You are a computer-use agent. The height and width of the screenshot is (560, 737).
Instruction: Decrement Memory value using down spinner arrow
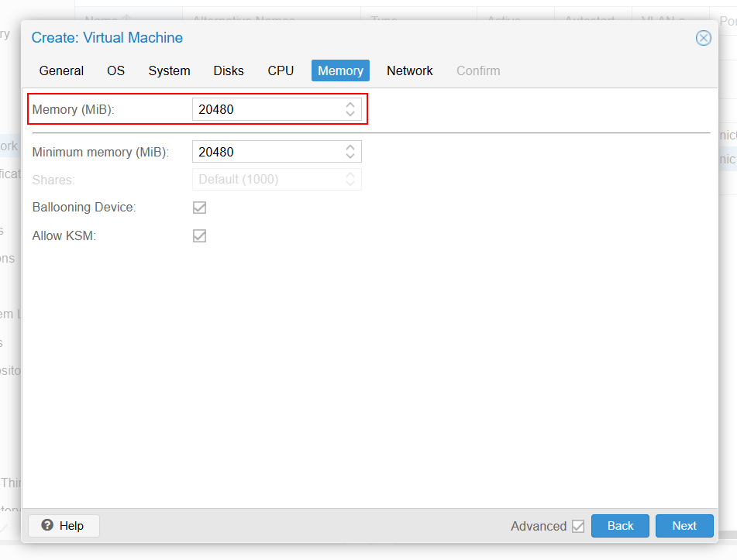click(350, 113)
